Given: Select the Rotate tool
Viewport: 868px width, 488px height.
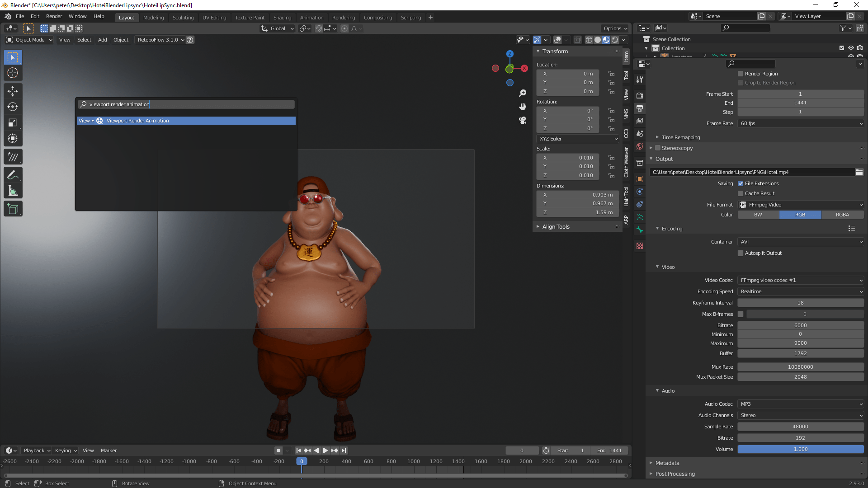Looking at the screenshot, I should (13, 107).
